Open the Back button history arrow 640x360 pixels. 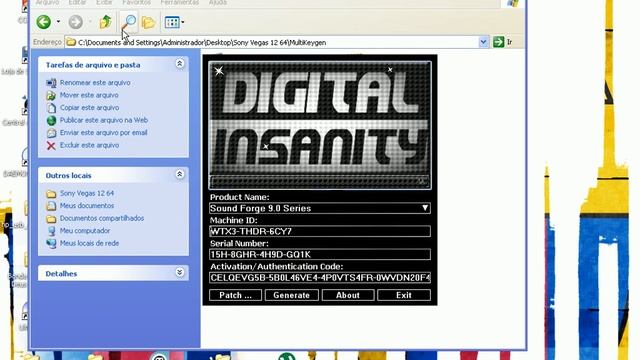pyautogui.click(x=58, y=22)
